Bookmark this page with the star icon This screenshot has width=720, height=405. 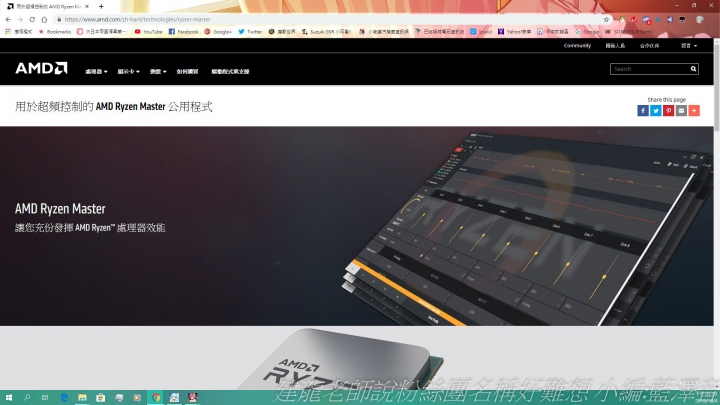pos(606,19)
